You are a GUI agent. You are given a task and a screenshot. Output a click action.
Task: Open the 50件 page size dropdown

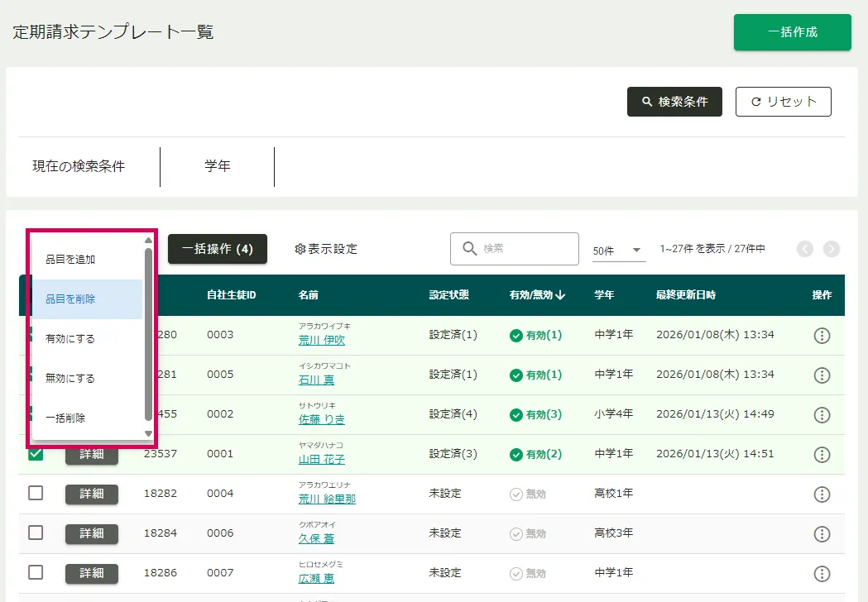coord(618,250)
